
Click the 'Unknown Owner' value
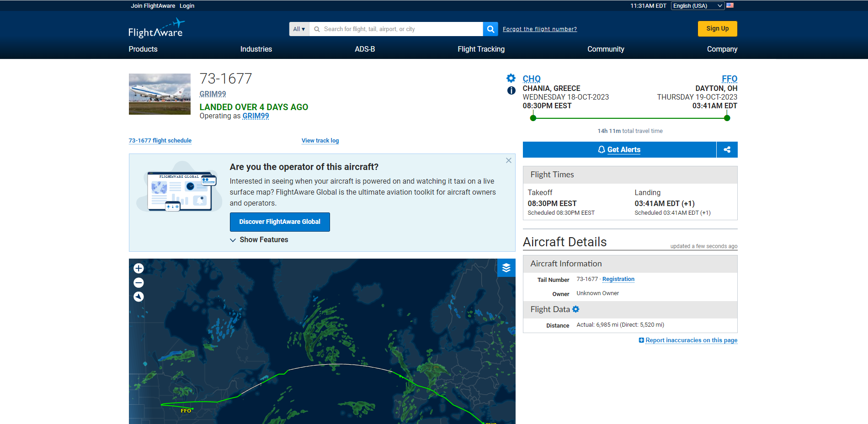point(597,293)
